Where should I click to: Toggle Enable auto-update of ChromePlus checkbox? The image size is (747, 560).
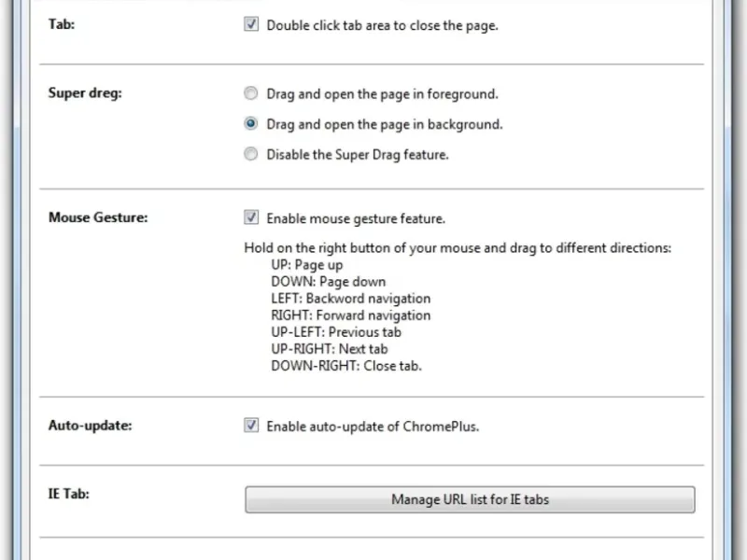click(x=251, y=426)
